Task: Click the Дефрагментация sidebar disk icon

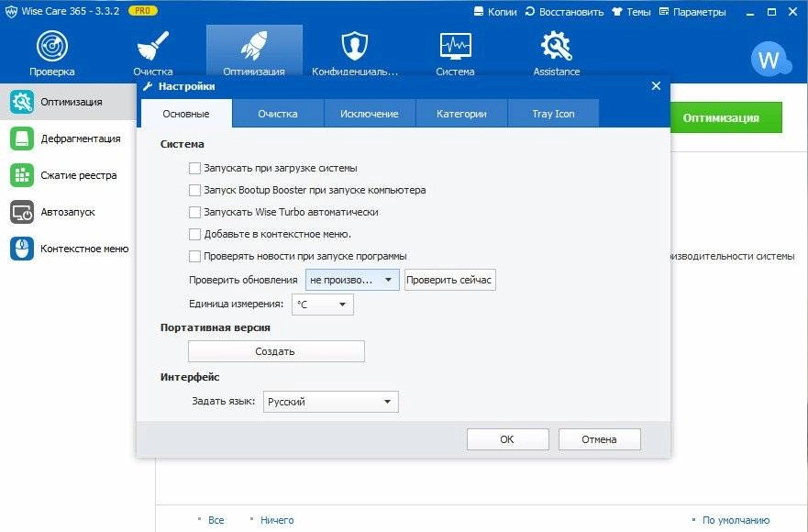Action: coord(22,139)
